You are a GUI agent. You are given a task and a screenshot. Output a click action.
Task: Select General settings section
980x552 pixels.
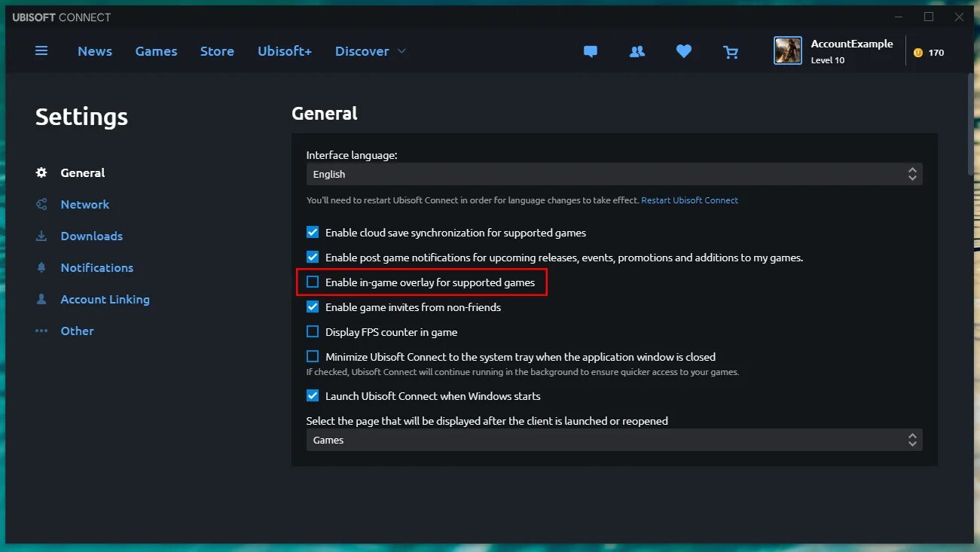(x=83, y=172)
